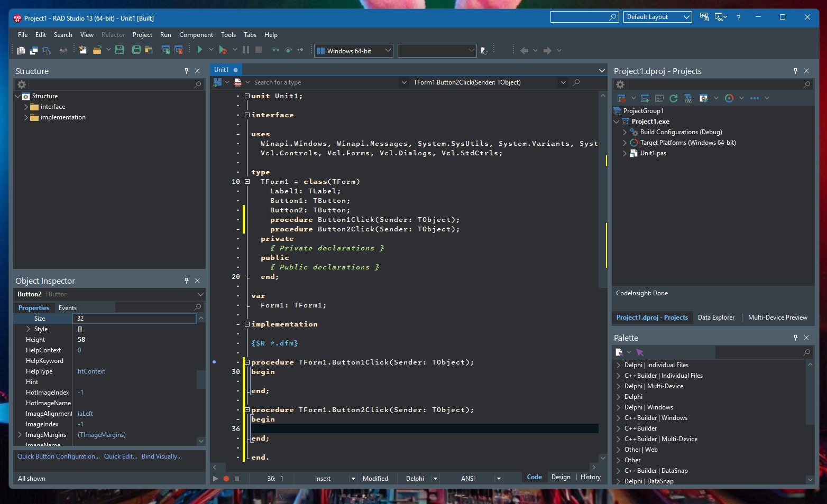The width and height of the screenshot is (827, 504).
Task: Collapse the Button2Click procedure fold marker
Action: point(247,409)
